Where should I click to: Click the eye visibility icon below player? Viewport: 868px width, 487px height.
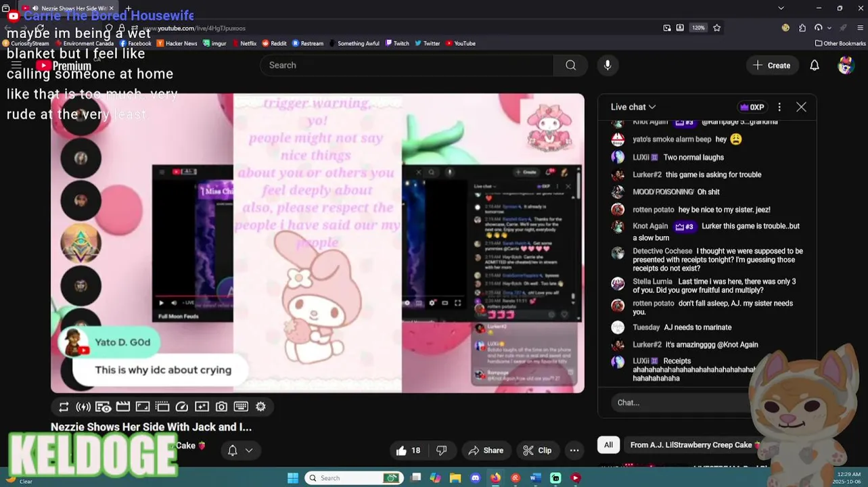[103, 407]
